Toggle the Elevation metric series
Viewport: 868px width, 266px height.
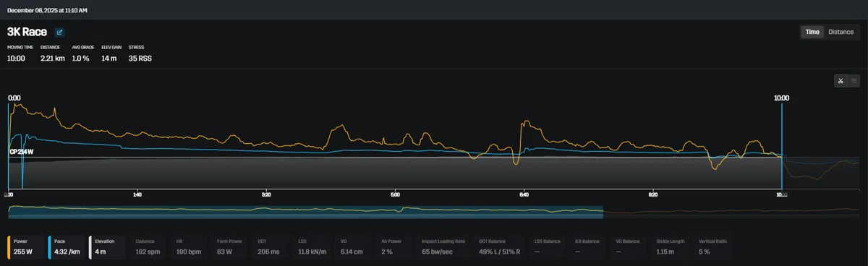click(x=108, y=247)
